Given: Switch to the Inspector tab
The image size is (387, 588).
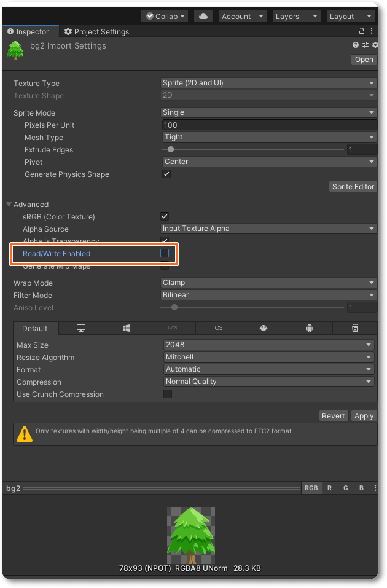Looking at the screenshot, I should point(30,31).
